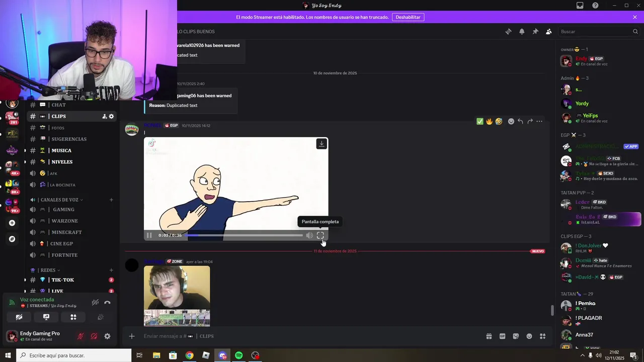The width and height of the screenshot is (644, 362).
Task: React with the green checkmark emoji
Action: (x=480, y=121)
